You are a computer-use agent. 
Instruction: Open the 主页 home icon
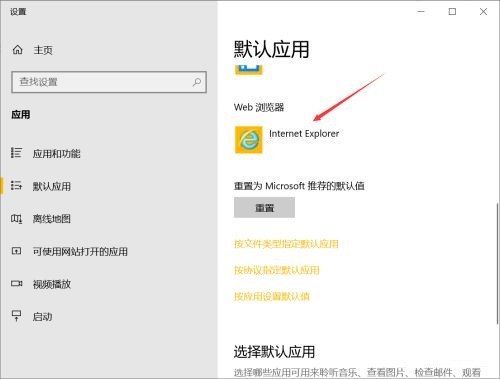tap(18, 50)
